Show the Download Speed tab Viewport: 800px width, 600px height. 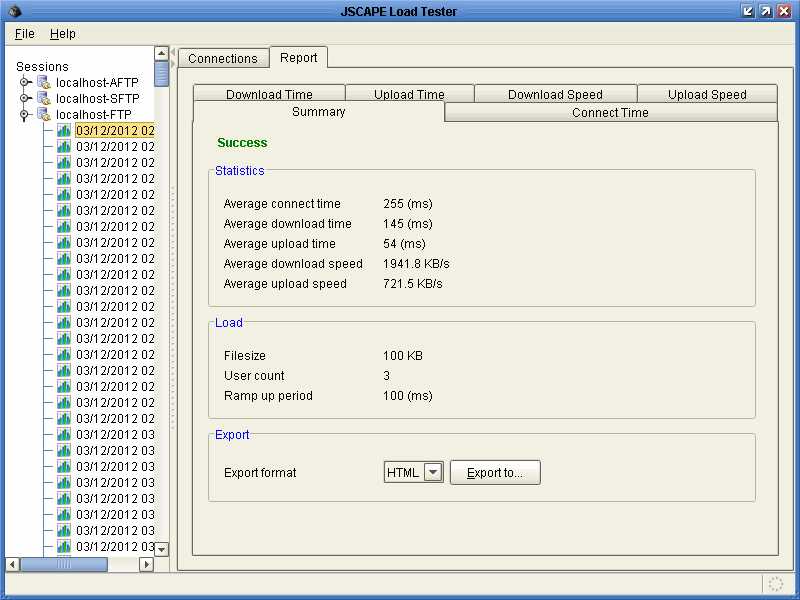click(x=555, y=94)
